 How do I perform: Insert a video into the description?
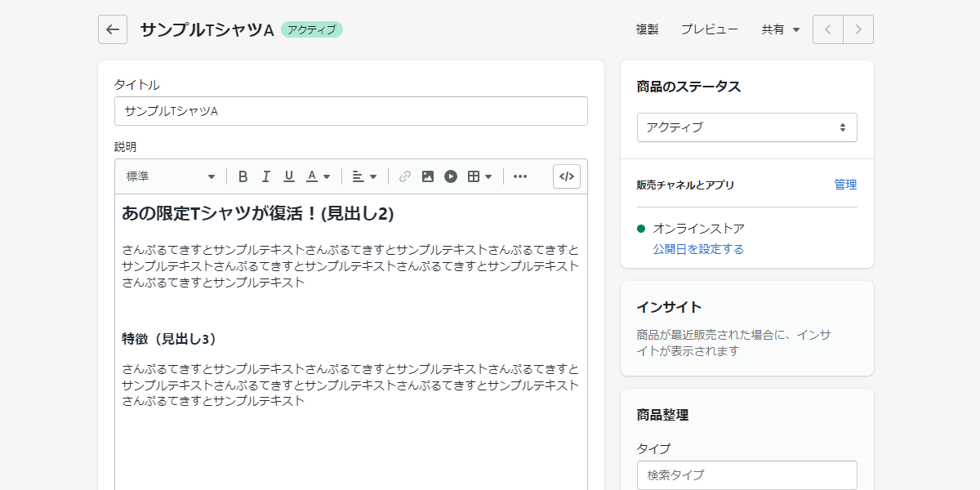(451, 176)
